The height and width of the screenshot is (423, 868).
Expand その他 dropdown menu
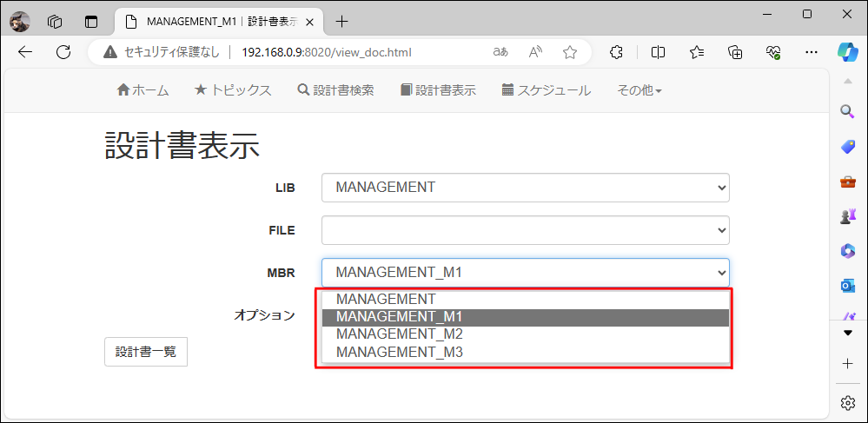pyautogui.click(x=639, y=90)
